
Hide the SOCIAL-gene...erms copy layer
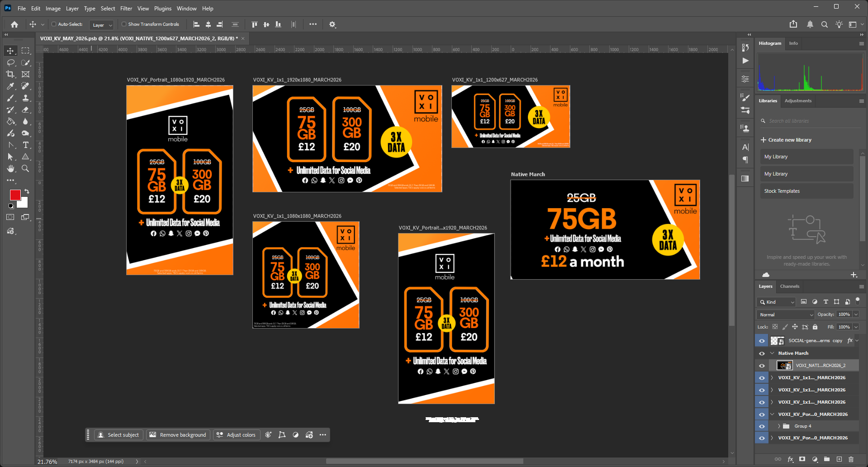coord(762,341)
